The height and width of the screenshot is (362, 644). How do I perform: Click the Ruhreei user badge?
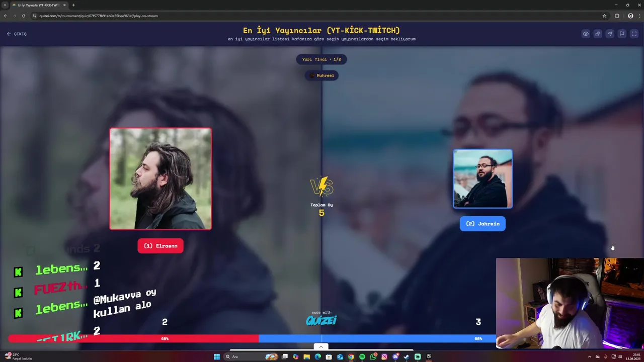coord(321,75)
